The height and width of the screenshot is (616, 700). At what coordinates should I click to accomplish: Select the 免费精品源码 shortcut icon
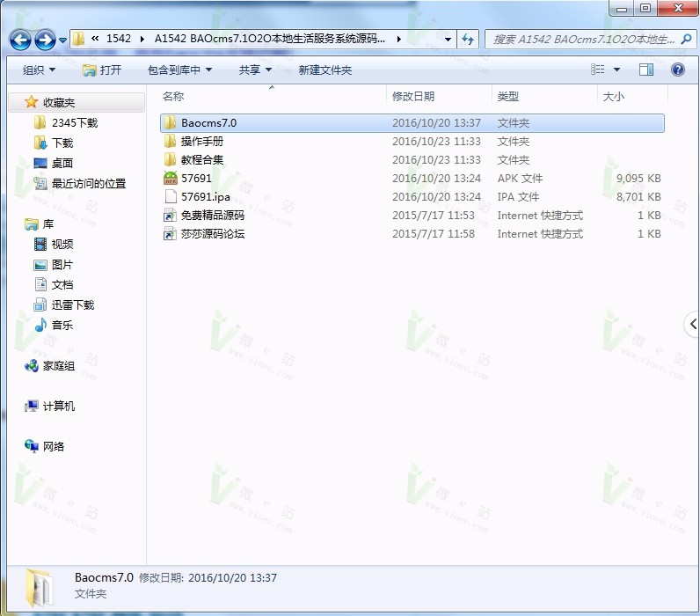tap(170, 216)
